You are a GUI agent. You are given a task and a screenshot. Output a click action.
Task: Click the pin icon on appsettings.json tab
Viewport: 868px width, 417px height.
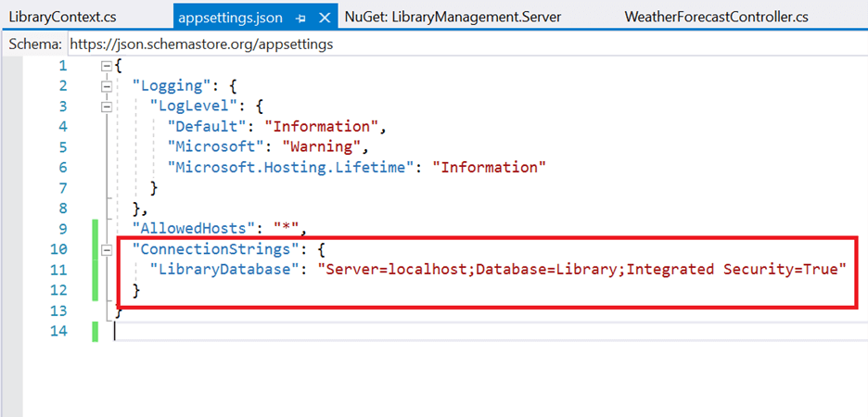pyautogui.click(x=302, y=18)
